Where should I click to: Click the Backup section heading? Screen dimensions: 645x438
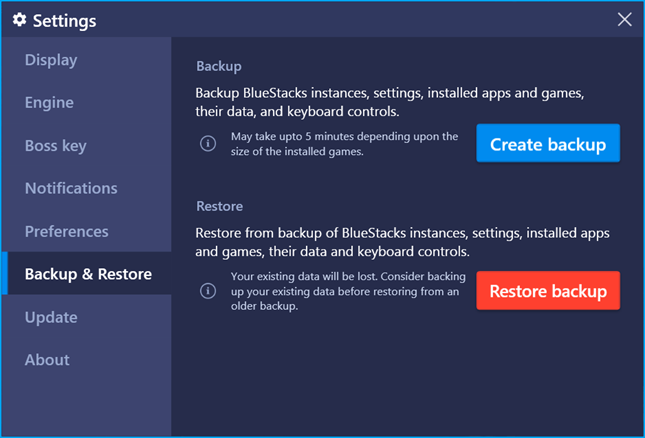219,66
